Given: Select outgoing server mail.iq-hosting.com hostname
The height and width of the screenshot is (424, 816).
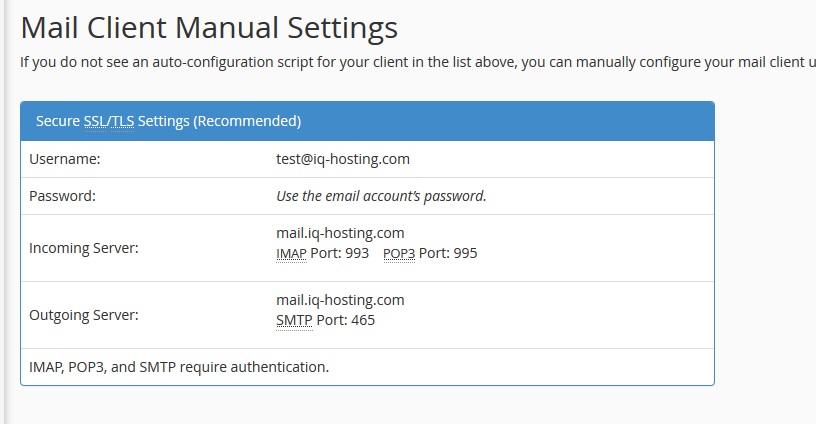Looking at the screenshot, I should coord(340,300).
